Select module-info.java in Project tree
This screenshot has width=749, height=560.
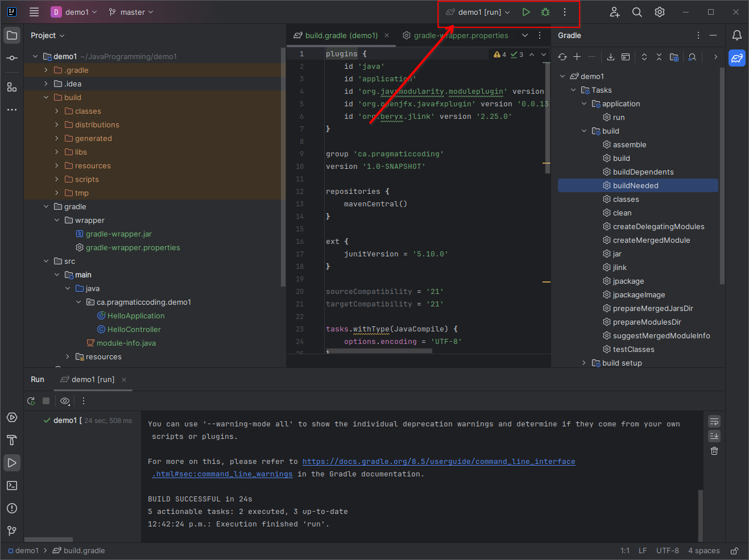click(126, 343)
